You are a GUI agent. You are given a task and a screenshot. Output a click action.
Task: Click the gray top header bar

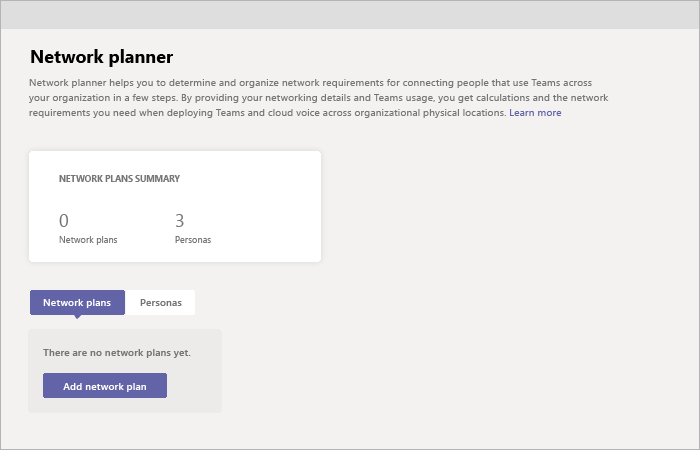click(x=350, y=14)
